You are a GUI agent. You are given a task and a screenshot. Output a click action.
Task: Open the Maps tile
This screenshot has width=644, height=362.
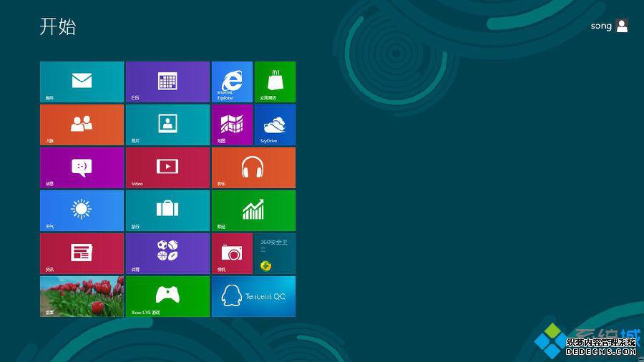point(232,124)
